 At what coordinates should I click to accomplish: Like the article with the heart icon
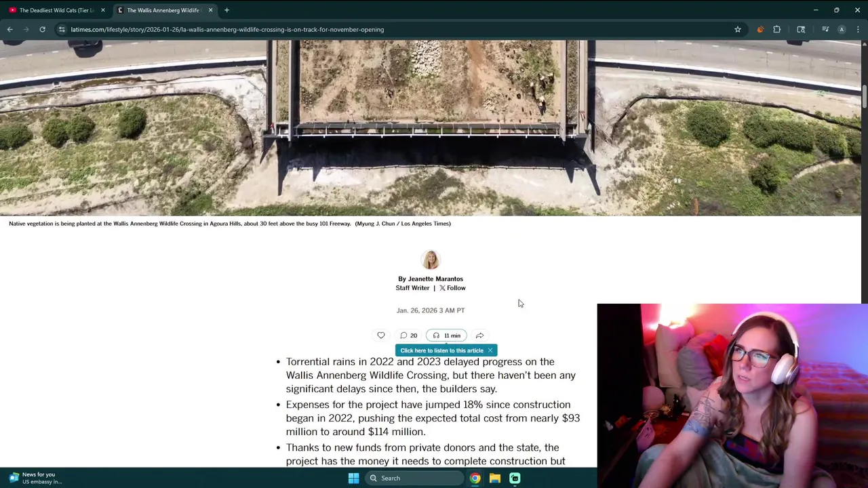pyautogui.click(x=381, y=335)
